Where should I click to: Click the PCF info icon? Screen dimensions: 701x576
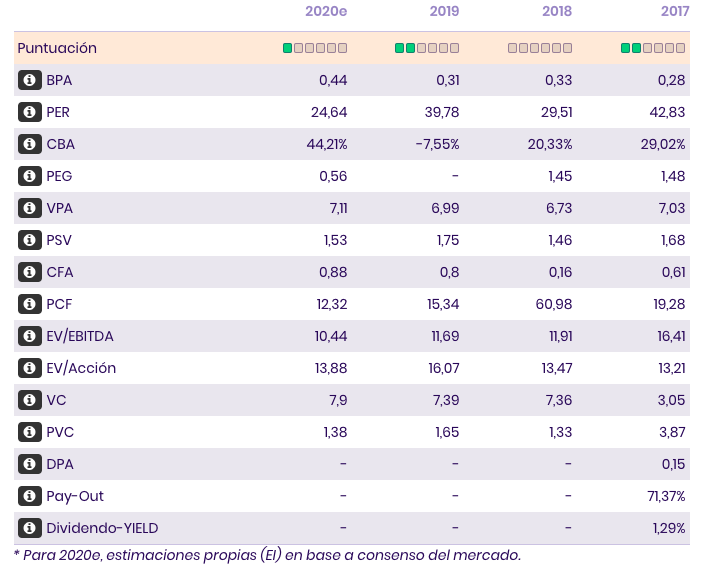pyautogui.click(x=30, y=304)
